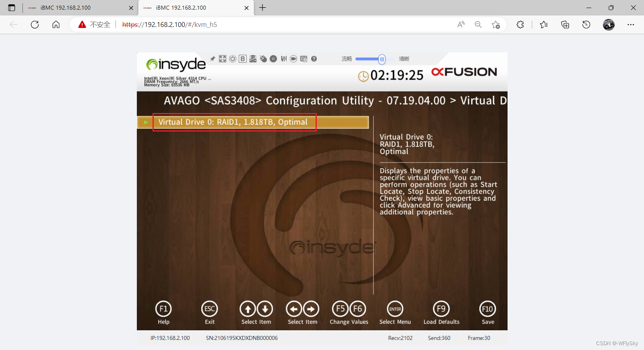Click left arrow Select Item icon
The height and width of the screenshot is (350, 644).
point(294,309)
